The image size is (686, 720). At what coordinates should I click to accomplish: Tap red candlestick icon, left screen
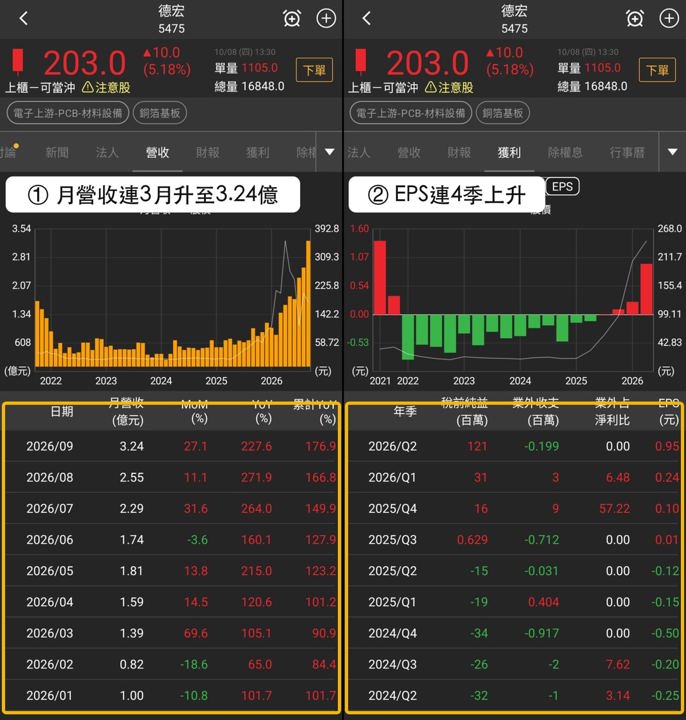click(17, 62)
